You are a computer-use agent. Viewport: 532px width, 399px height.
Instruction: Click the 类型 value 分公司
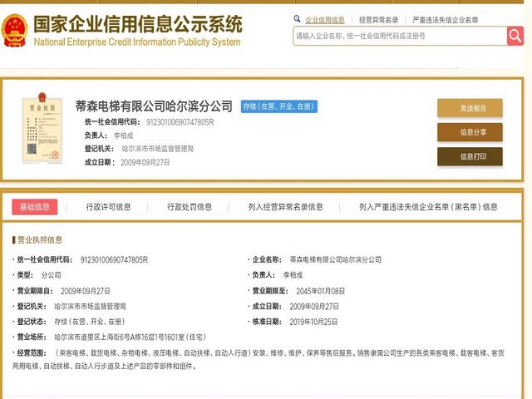click(52, 275)
